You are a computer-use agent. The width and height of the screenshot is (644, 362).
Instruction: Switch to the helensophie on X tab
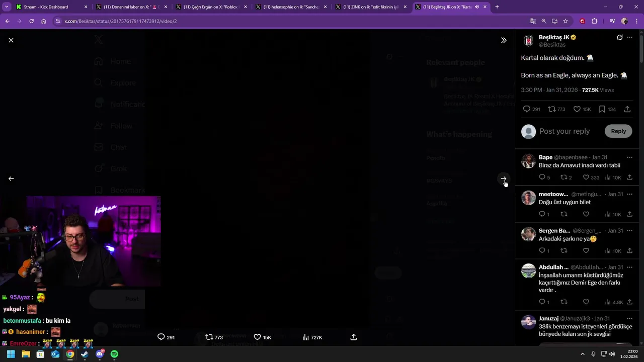[291, 7]
